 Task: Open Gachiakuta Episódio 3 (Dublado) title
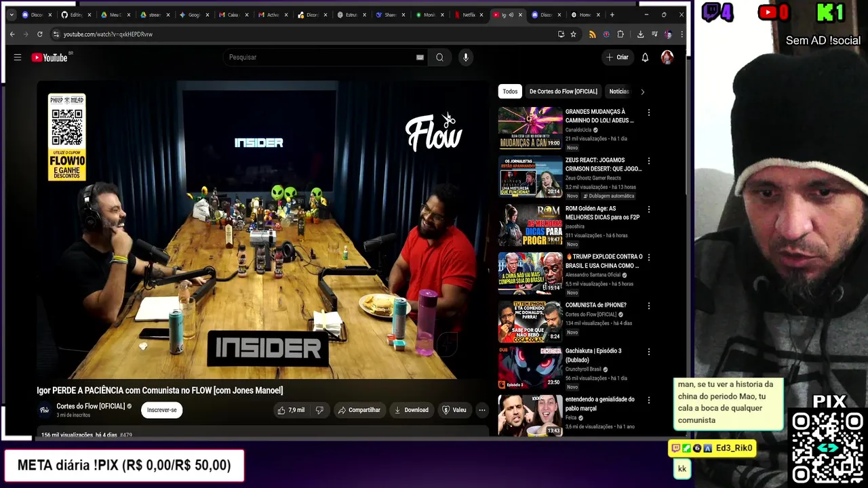click(x=593, y=355)
